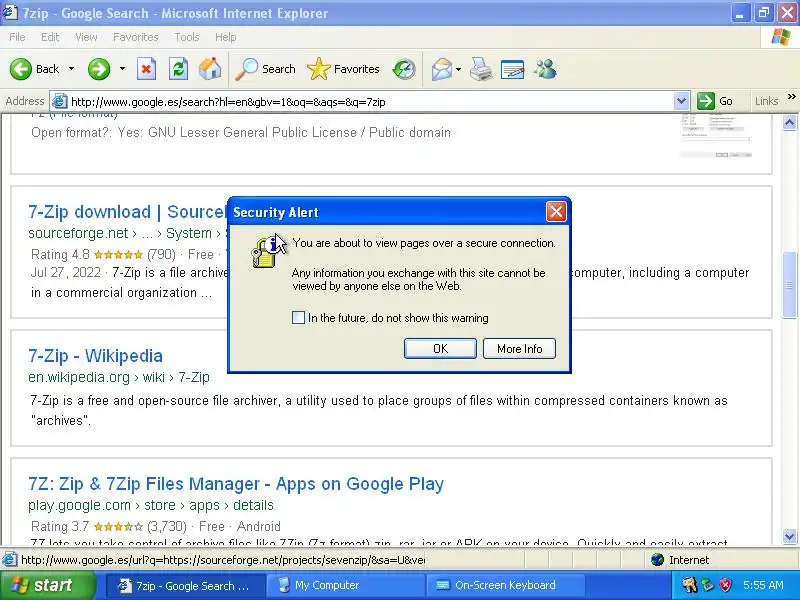
Task: Open the Search pane from the toolbar
Action: click(x=265, y=69)
